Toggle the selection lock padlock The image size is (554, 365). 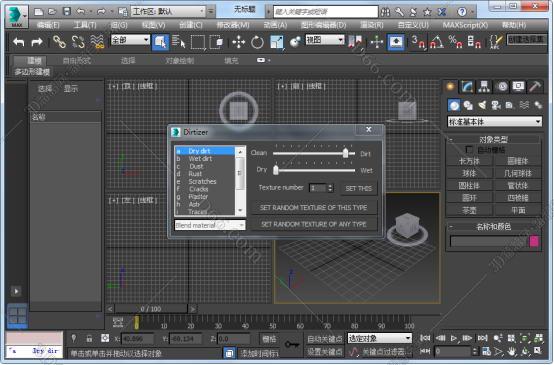click(x=89, y=339)
